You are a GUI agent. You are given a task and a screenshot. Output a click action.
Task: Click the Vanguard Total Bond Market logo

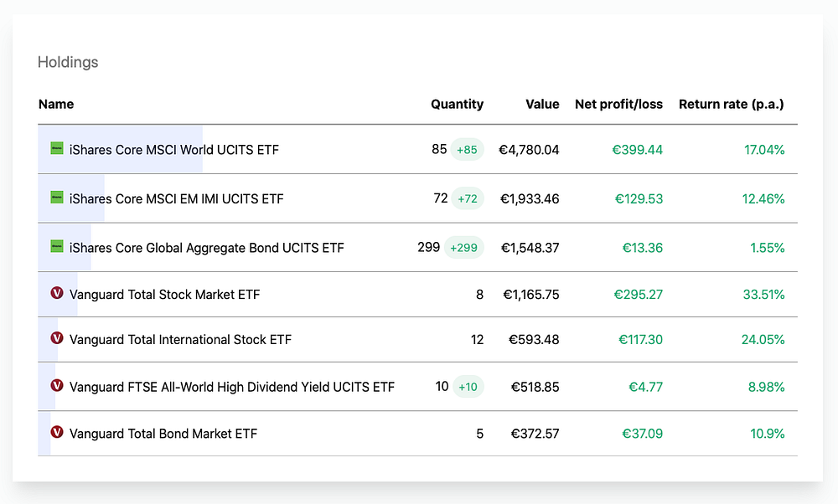coord(57,433)
